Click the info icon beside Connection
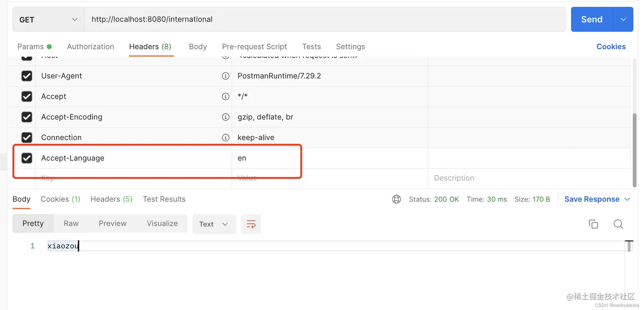 point(226,137)
